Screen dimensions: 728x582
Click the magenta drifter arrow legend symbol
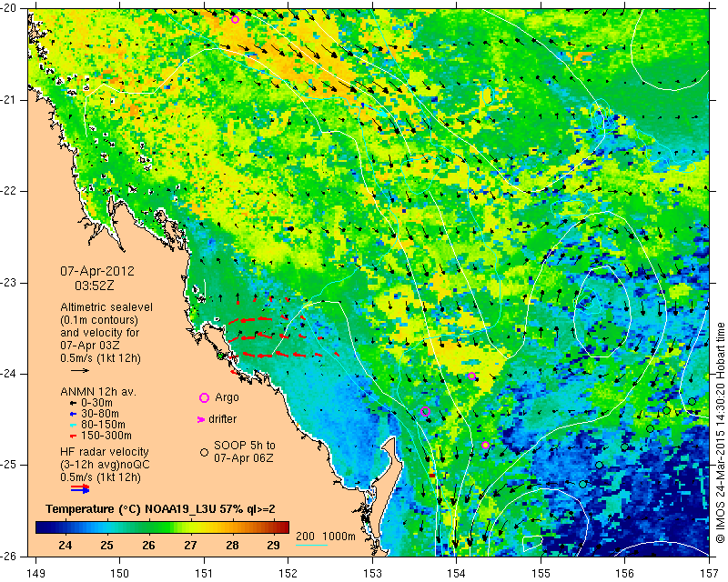201,419
